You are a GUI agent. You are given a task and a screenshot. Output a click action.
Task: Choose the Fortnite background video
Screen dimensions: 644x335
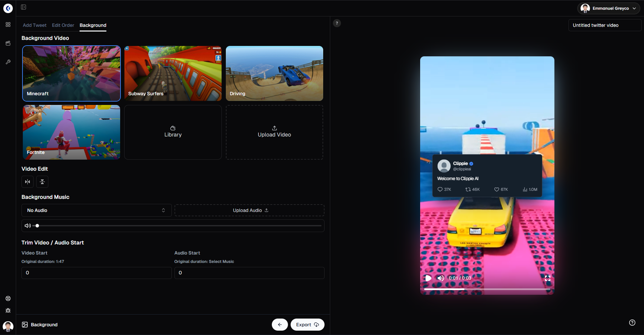point(71,132)
